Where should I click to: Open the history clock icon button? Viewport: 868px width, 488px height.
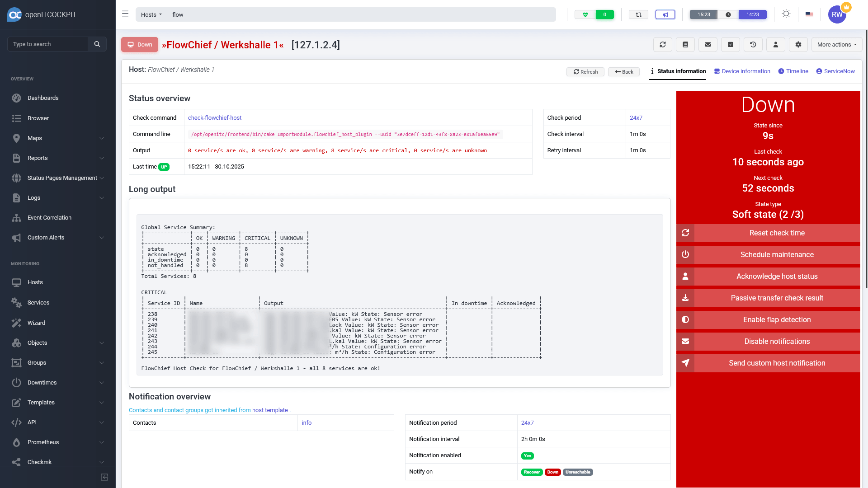[753, 45]
